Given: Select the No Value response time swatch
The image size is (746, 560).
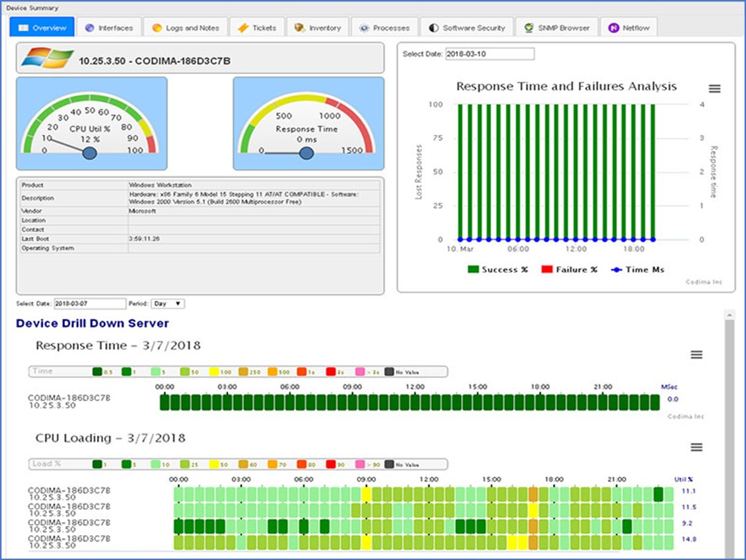Looking at the screenshot, I should (389, 372).
